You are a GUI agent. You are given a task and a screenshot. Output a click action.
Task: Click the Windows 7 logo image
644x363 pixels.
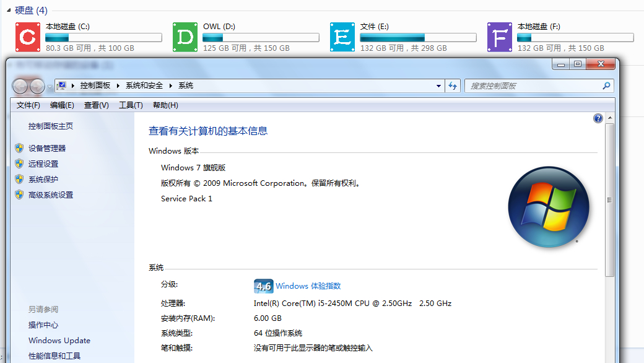click(x=549, y=206)
